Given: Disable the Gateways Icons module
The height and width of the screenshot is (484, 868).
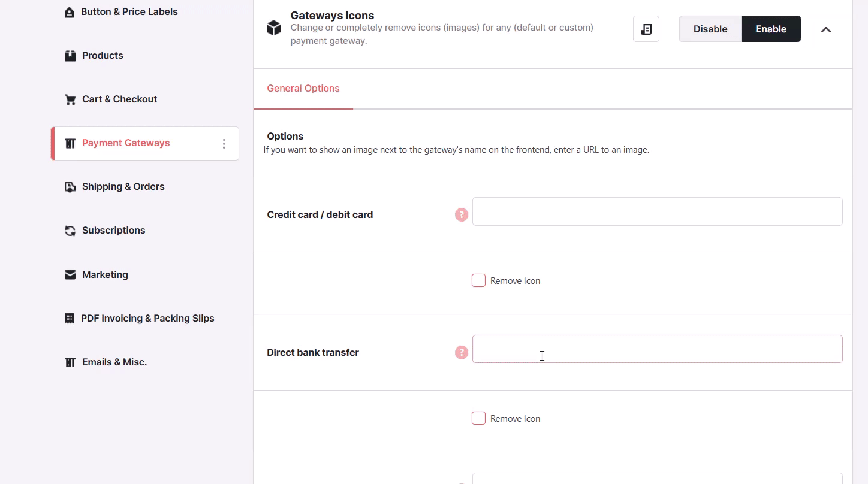Looking at the screenshot, I should click(x=710, y=29).
